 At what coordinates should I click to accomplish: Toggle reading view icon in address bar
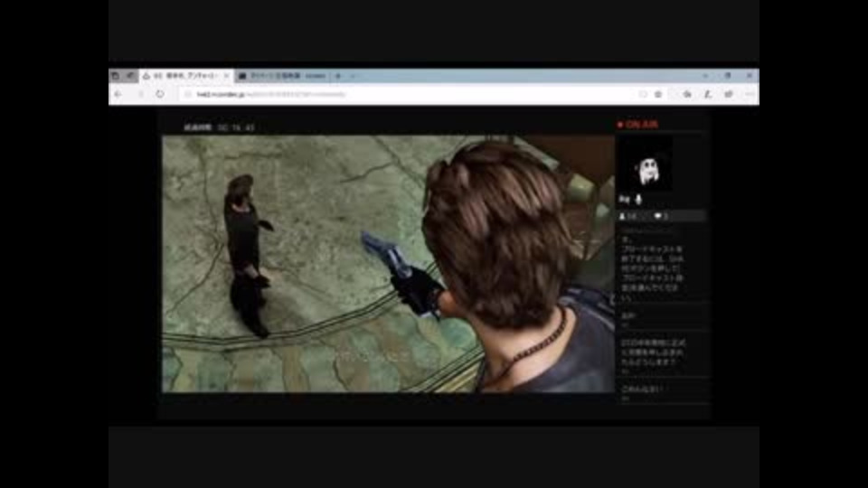tap(643, 95)
